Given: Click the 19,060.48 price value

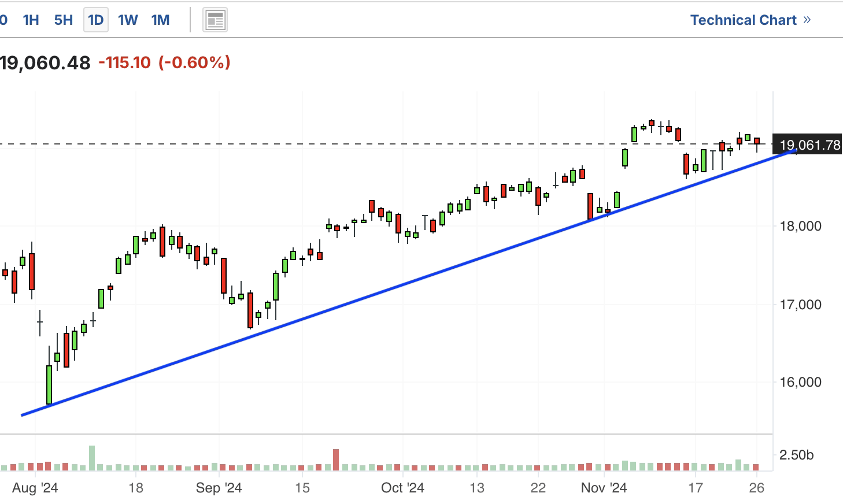Looking at the screenshot, I should coord(45,62).
